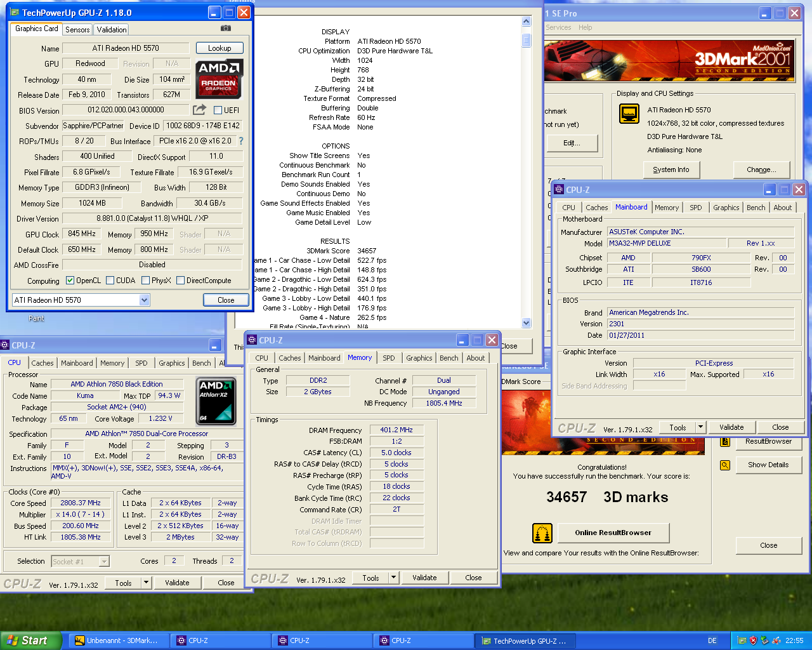This screenshot has width=812, height=650.
Task: Click the DRAM Frequency 401.2 MHz value
Action: pos(396,430)
